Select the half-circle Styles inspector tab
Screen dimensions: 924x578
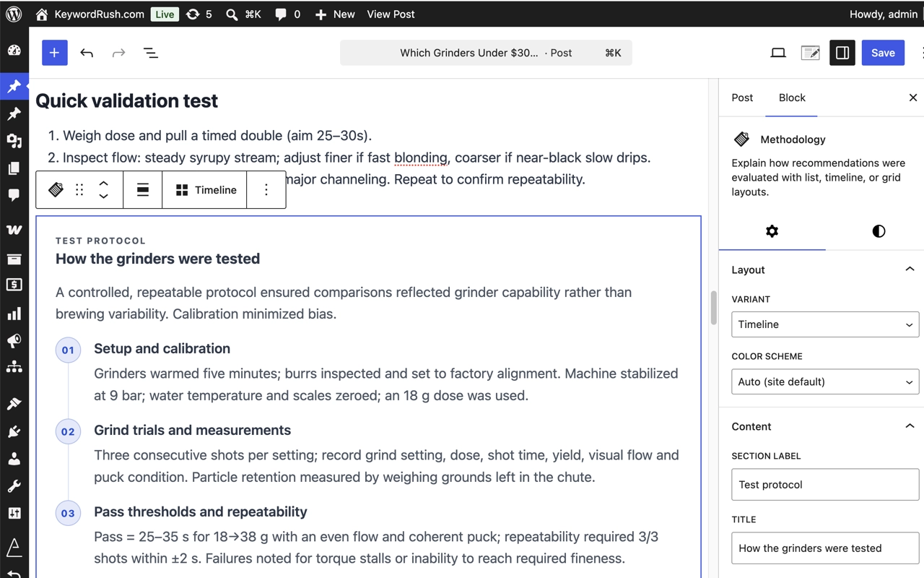[879, 231]
